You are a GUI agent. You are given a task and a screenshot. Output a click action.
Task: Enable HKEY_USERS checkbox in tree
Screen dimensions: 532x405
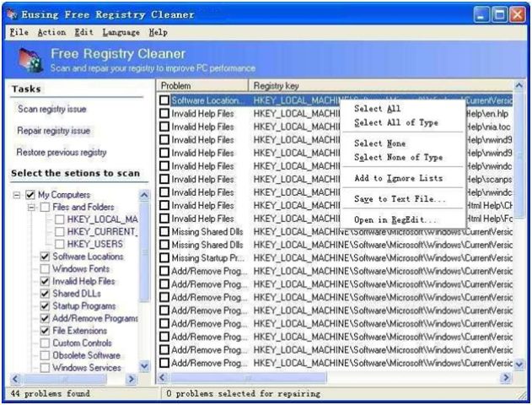coord(59,244)
